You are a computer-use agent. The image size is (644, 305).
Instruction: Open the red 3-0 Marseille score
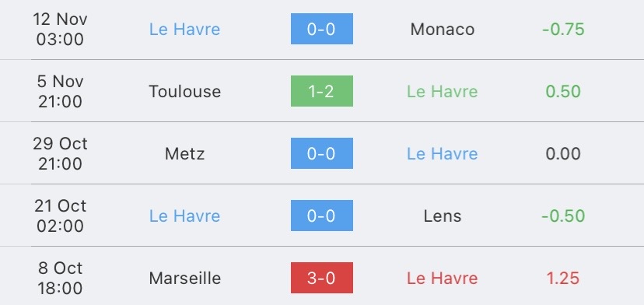tap(321, 278)
